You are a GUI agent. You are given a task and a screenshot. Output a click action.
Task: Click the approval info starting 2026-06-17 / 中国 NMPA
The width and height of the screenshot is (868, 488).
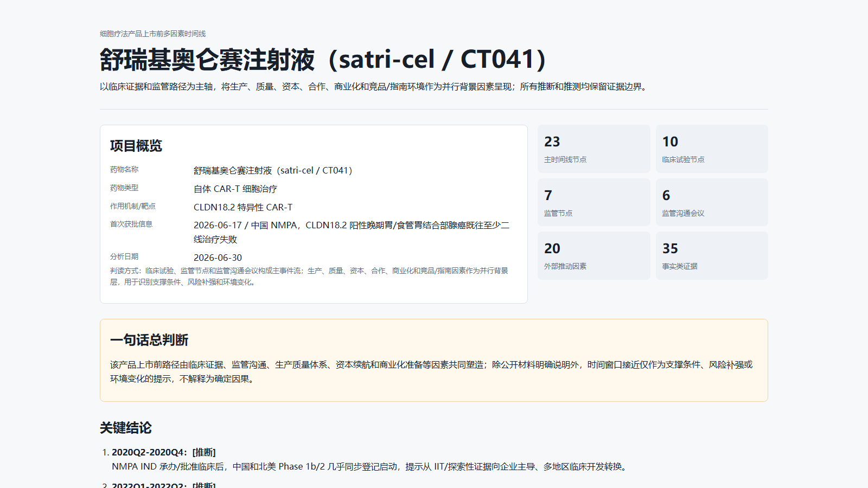click(x=352, y=232)
